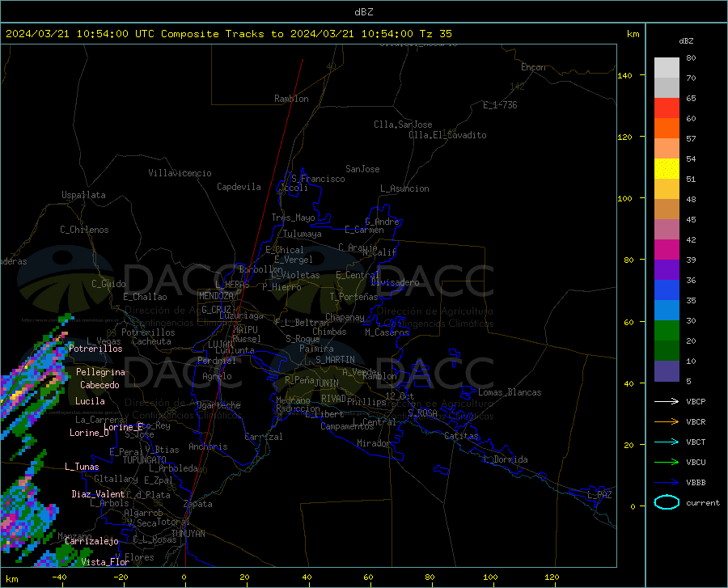
Task: Click the L_Dormida label
Action: point(506,459)
